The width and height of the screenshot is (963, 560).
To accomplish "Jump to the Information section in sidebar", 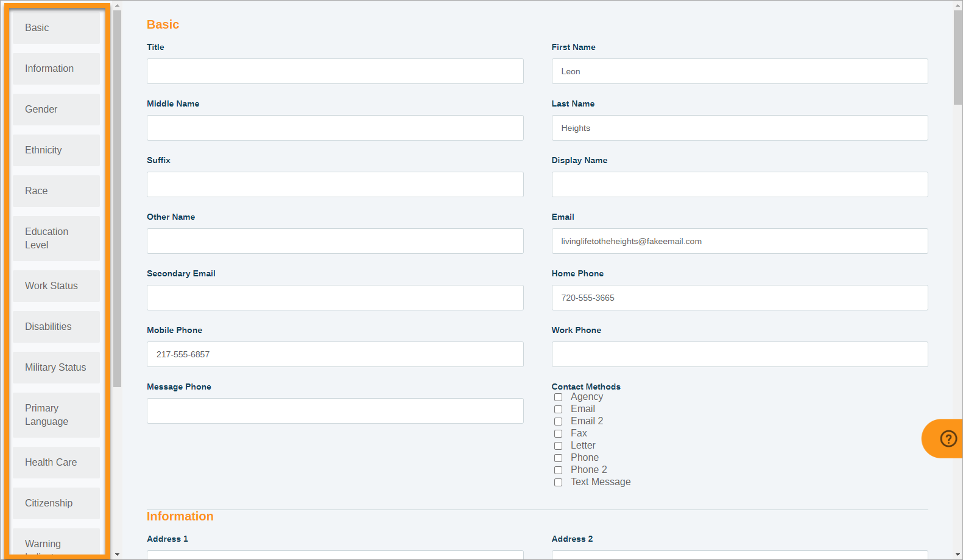I will click(56, 69).
